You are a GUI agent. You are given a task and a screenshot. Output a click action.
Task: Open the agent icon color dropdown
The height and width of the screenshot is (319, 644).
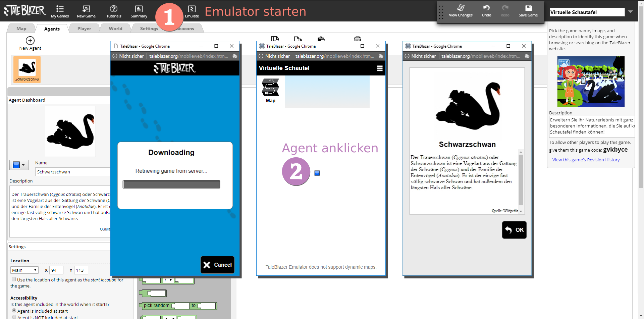click(19, 165)
